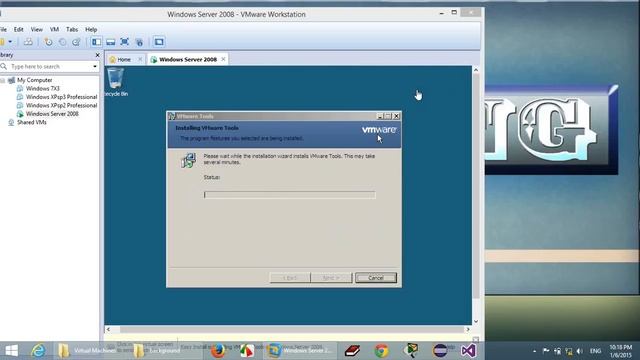This screenshot has width=640, height=360.
Task: Select Windows XPsp2 Professional VM
Action: point(61,105)
